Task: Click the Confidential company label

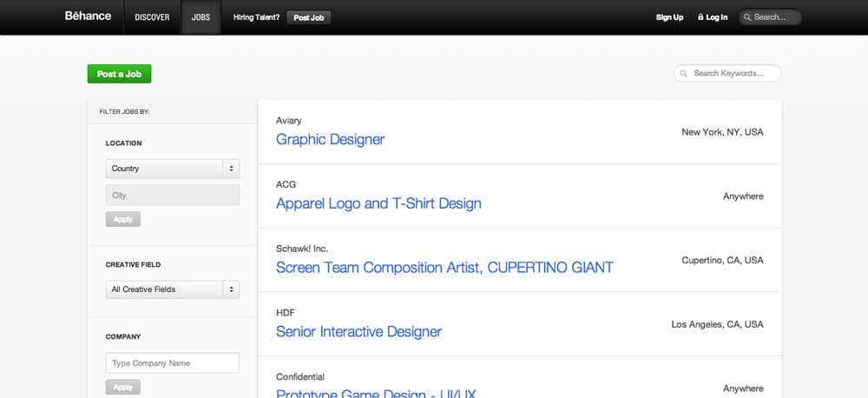Action: (300, 377)
